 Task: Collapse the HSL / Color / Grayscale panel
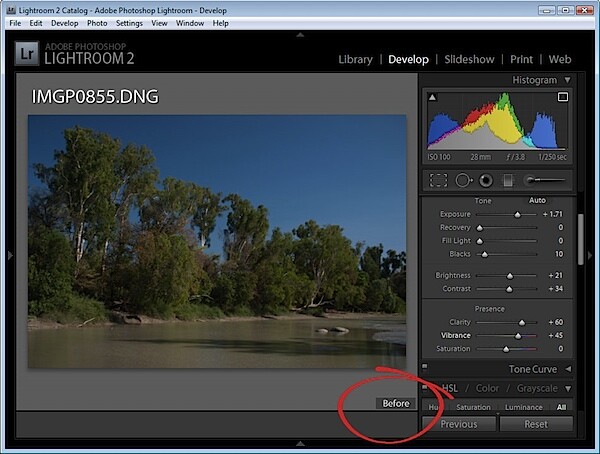pyautogui.click(x=568, y=389)
